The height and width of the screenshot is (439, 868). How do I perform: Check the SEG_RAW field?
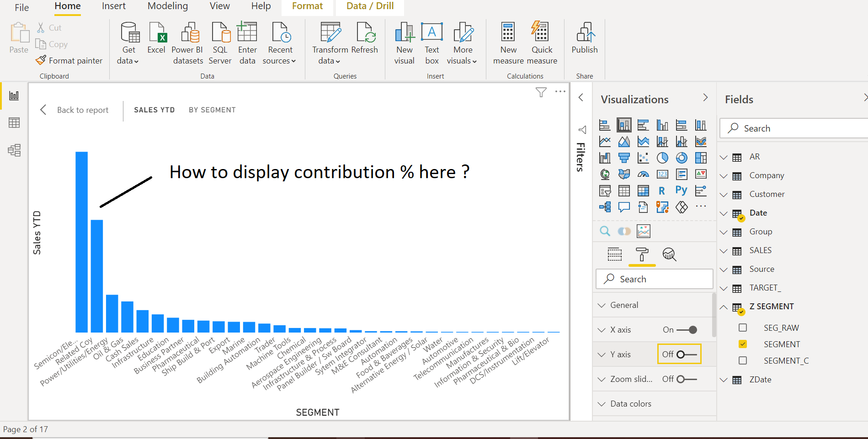[743, 328]
